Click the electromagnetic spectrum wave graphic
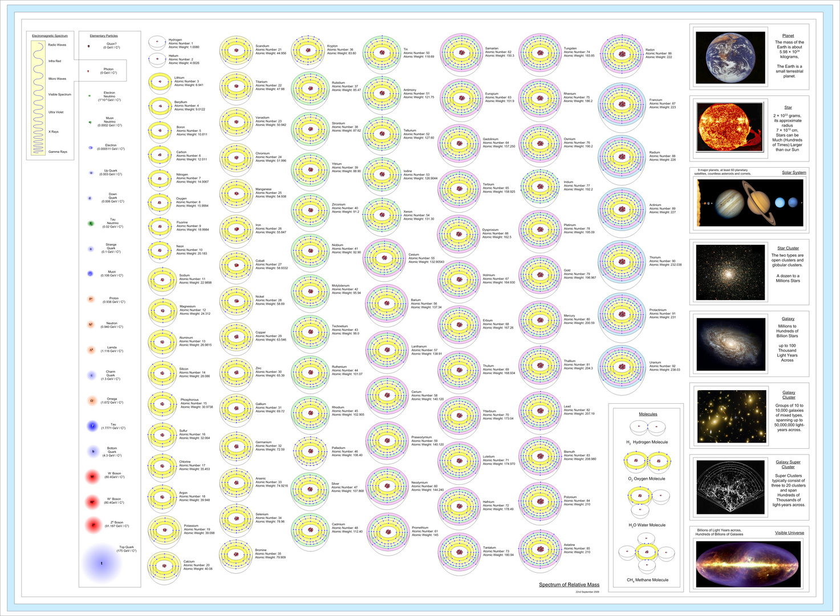The image size is (840, 616). (38, 98)
